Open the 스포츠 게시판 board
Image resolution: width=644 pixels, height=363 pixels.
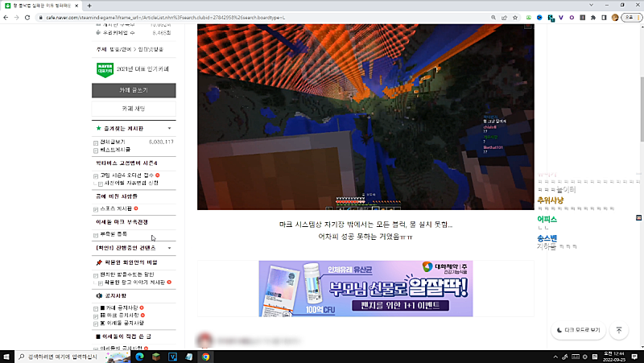(x=117, y=208)
